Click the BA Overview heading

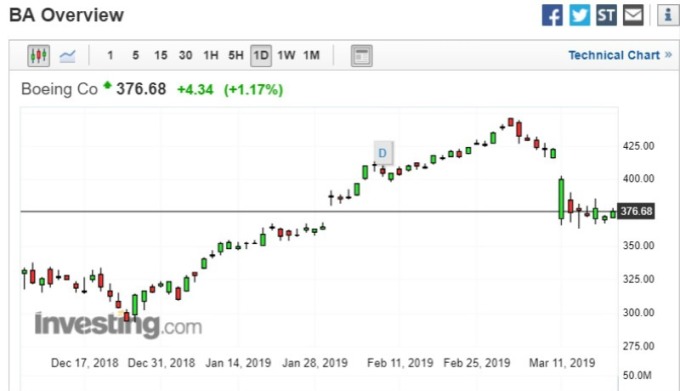pyautogui.click(x=66, y=15)
